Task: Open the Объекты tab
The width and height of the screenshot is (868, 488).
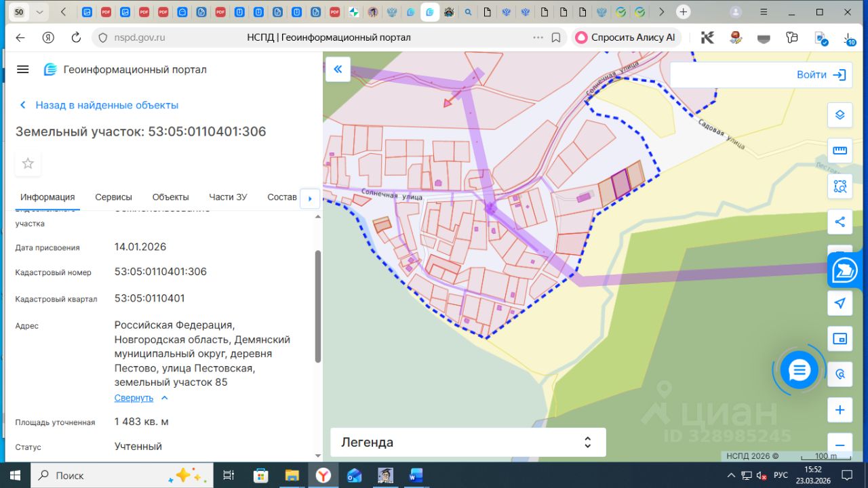Action: click(x=170, y=197)
